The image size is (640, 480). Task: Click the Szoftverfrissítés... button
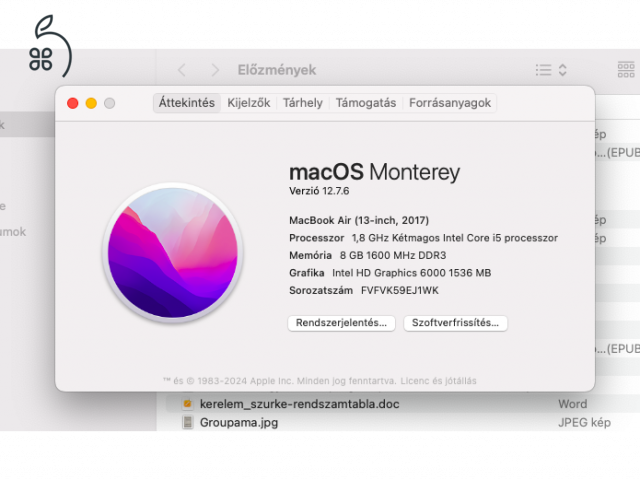coord(455,323)
